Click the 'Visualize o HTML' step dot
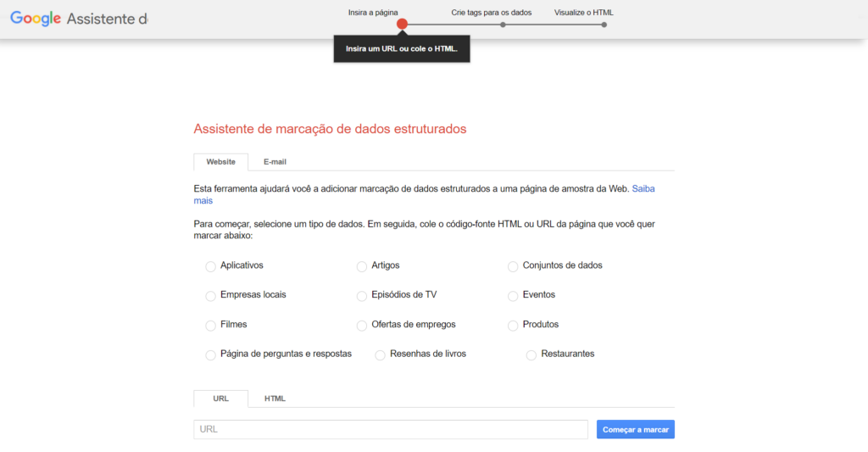This screenshot has width=868, height=452. 604,25
